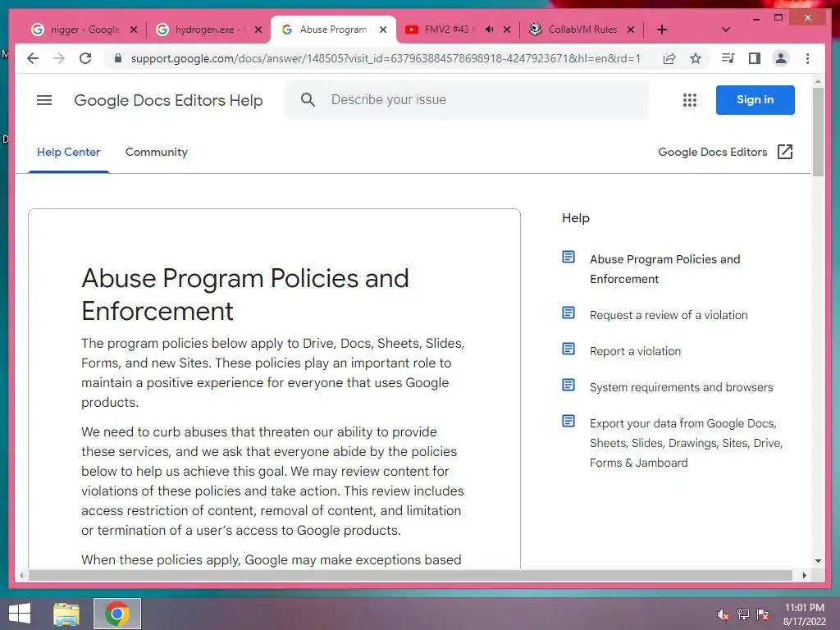Focus the Describe your issue field
This screenshot has height=630, width=840.
coord(467,99)
